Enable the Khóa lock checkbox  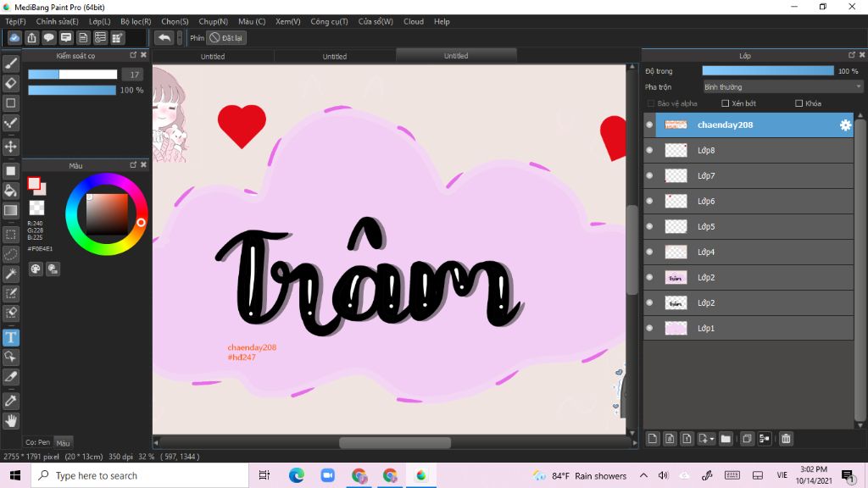(798, 103)
